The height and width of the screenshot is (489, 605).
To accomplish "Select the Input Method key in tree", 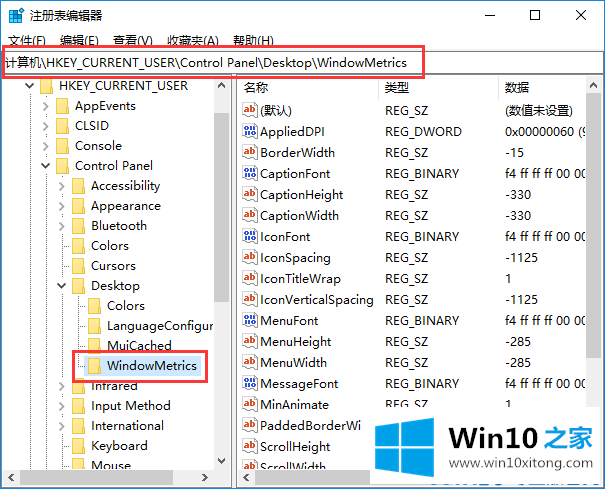I will 131,406.
